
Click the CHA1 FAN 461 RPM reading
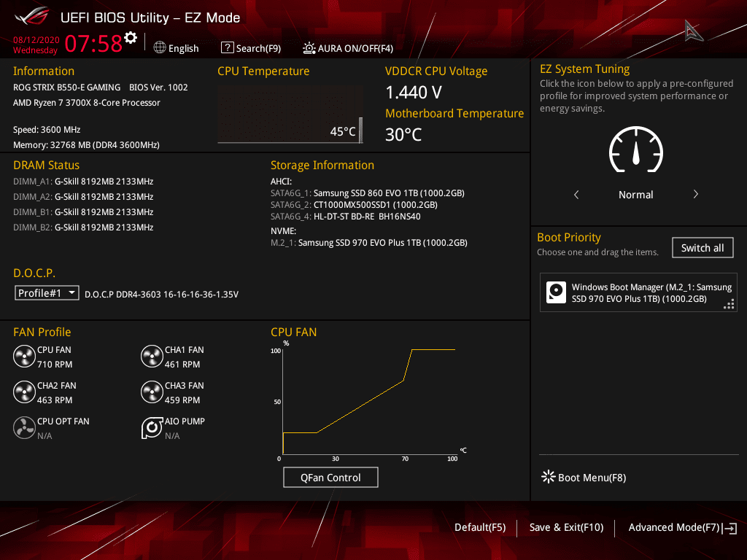[x=182, y=365]
